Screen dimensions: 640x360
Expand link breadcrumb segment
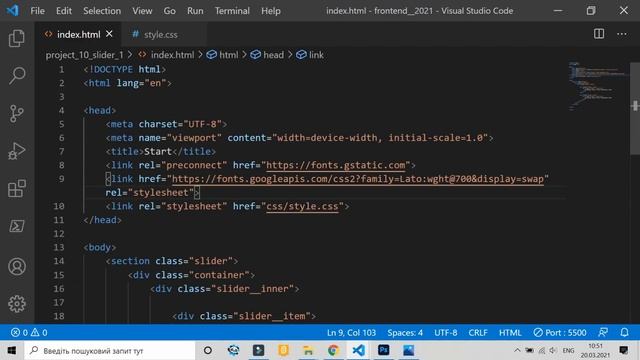(x=310, y=55)
